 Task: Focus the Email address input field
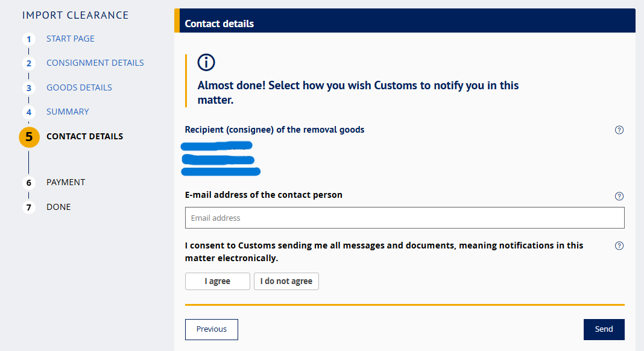pyautogui.click(x=404, y=218)
